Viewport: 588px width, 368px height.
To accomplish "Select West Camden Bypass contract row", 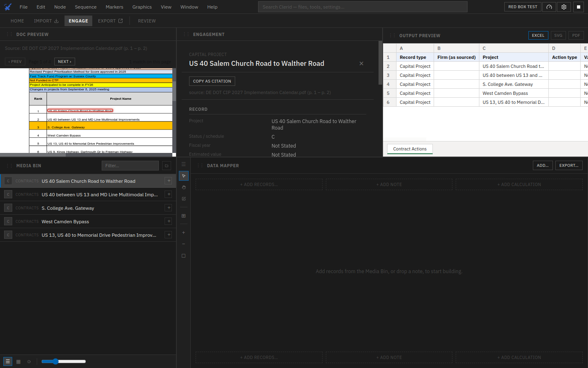I will click(x=88, y=221).
